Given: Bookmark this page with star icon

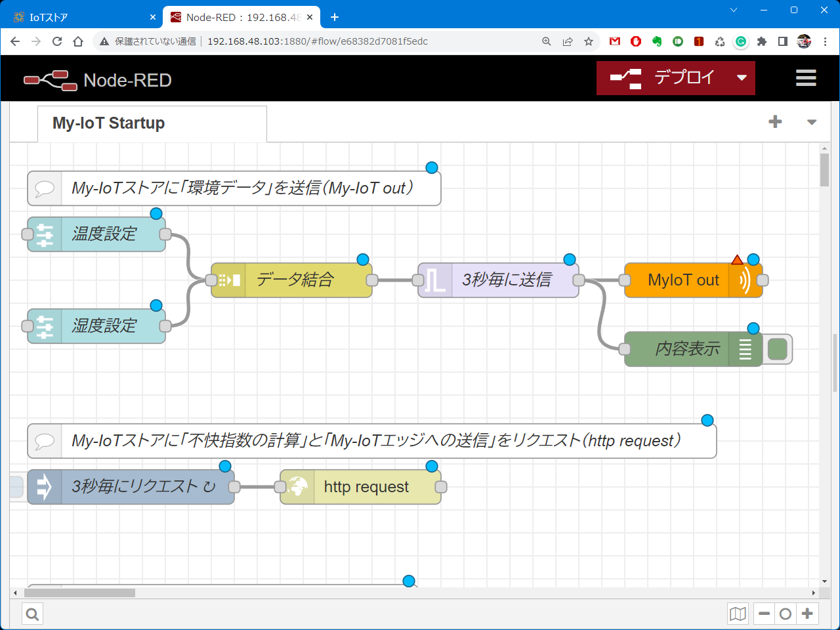Looking at the screenshot, I should pos(589,41).
